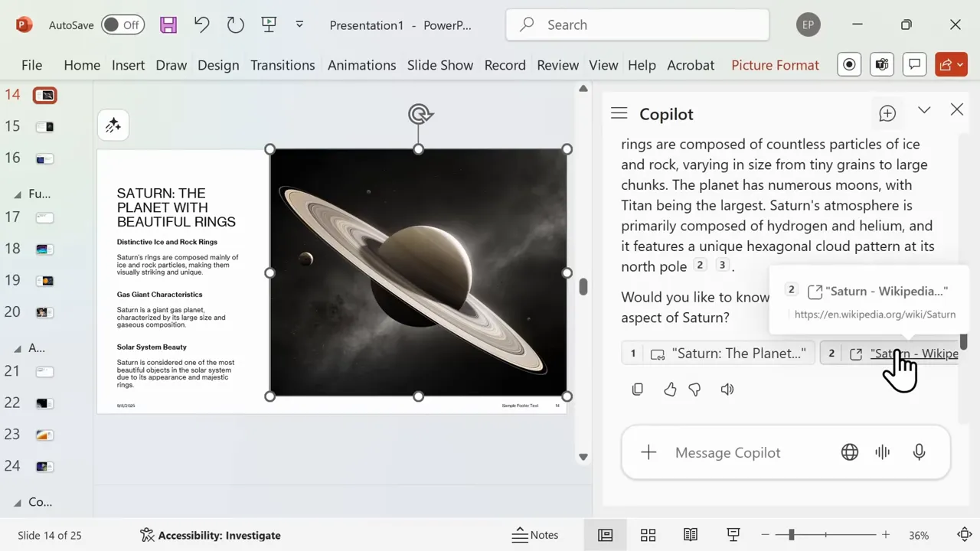Open the Copilot hamburger menu
This screenshot has width=980, height=551.
[619, 113]
